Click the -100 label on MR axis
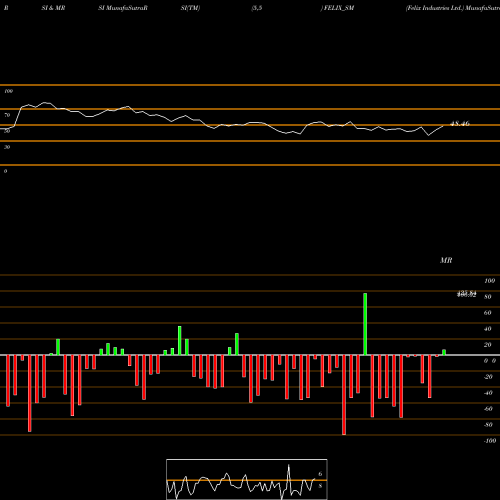Image resolution: width=500 pixels, height=500 pixels. click(x=490, y=441)
